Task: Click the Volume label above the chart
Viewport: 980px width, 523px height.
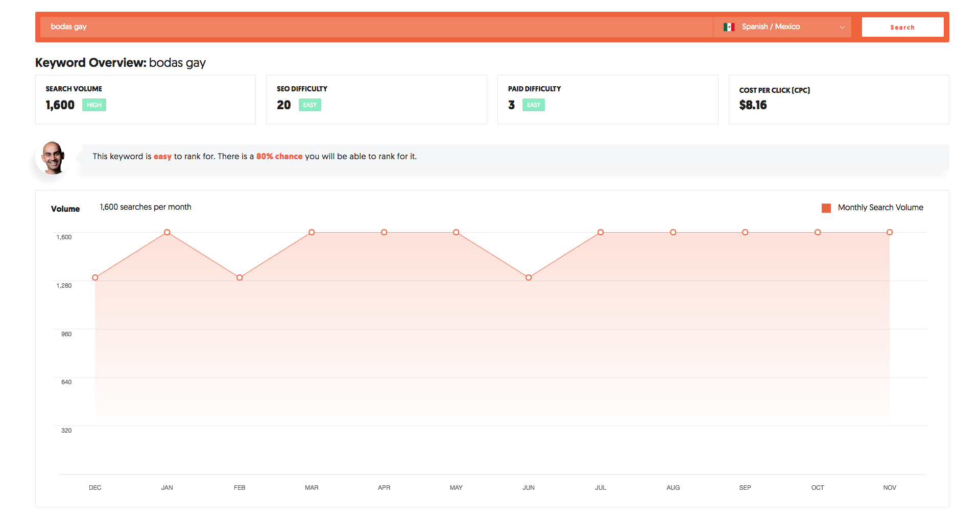Action: 65,209
